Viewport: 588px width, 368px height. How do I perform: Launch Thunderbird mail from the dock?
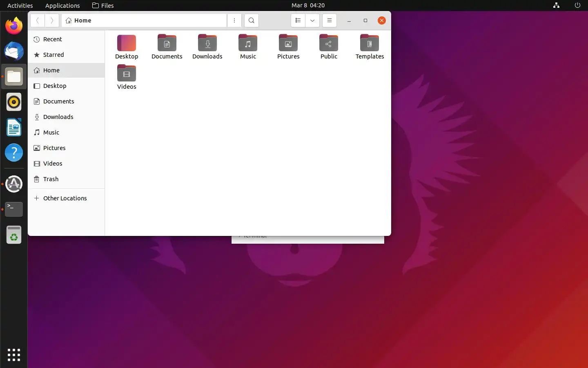[x=14, y=51]
